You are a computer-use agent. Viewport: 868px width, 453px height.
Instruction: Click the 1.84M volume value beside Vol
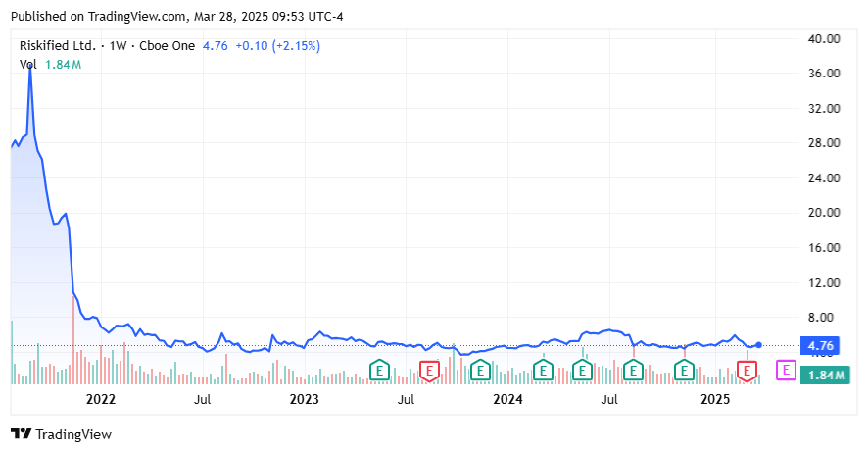[x=63, y=65]
